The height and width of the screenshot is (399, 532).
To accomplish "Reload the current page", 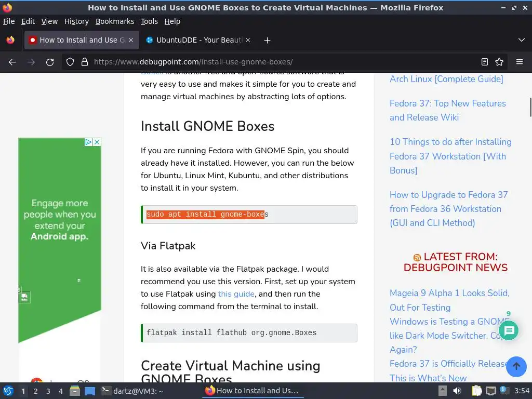I will pyautogui.click(x=50, y=62).
